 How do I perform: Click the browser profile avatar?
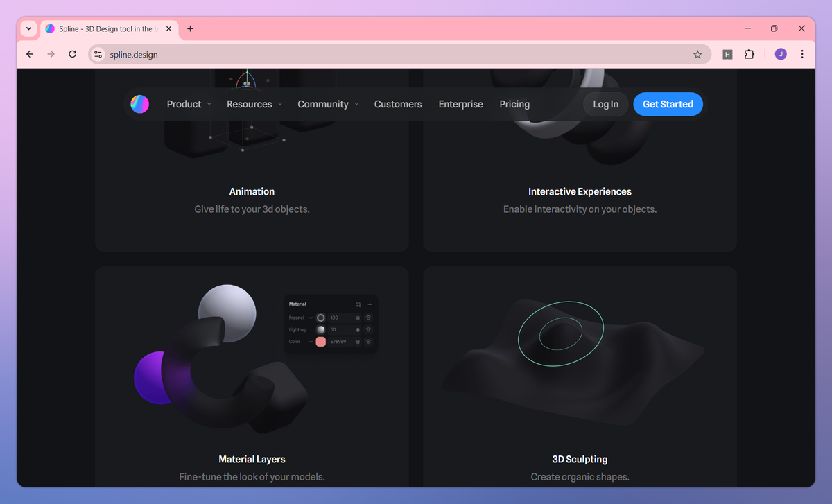tap(780, 53)
